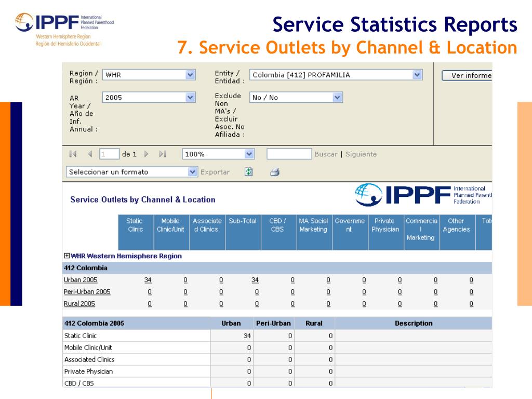
Task: Open the Exclude Non MA's dropdown
Action: tap(296, 97)
